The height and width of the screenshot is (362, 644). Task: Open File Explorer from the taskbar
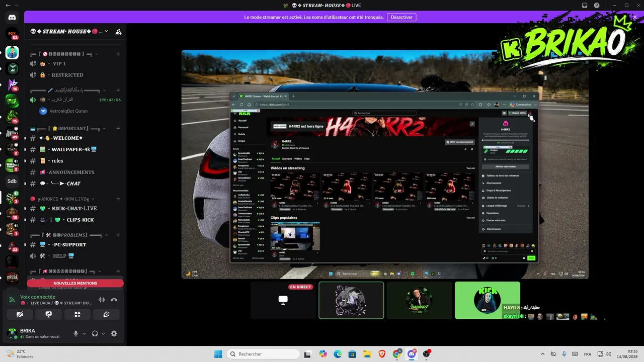(x=367, y=354)
